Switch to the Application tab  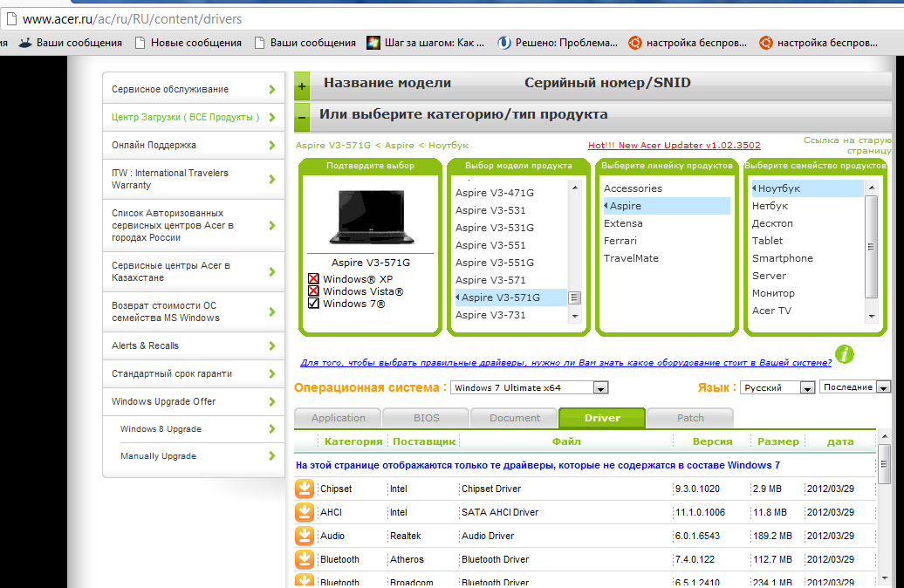pyautogui.click(x=338, y=418)
